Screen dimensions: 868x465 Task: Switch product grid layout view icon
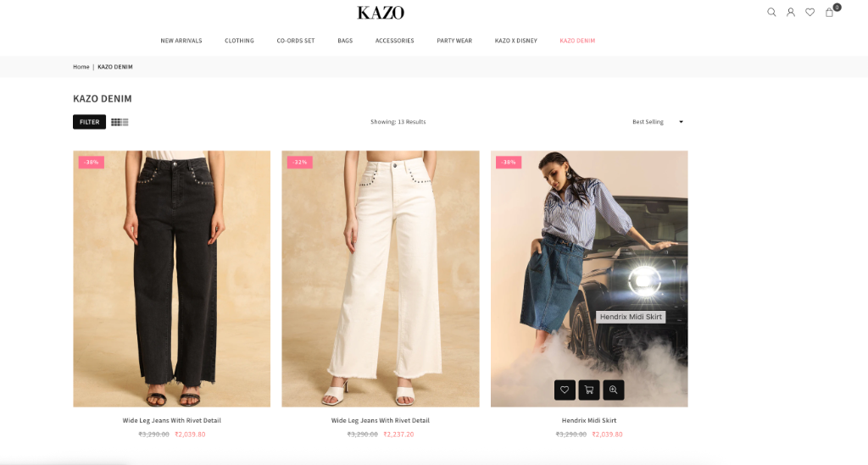coord(120,122)
